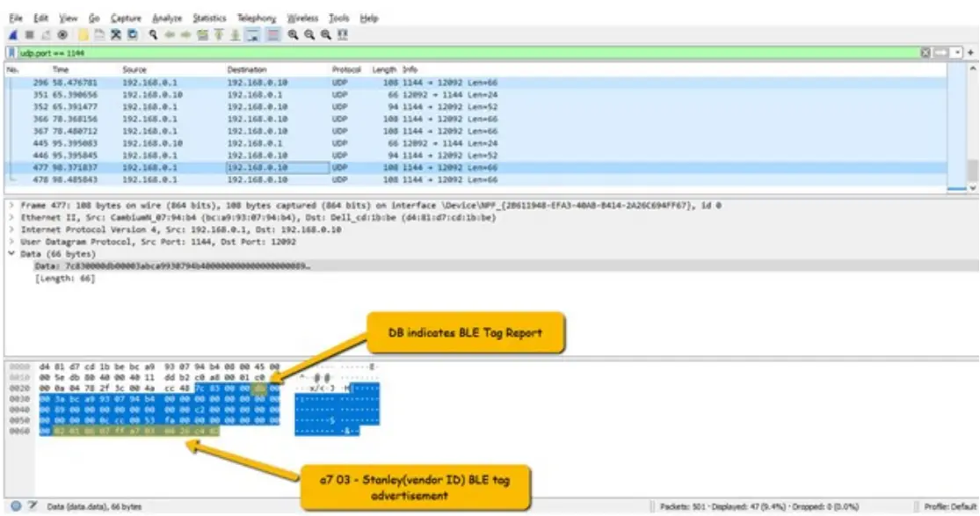Add a filter button with plus

(x=970, y=53)
